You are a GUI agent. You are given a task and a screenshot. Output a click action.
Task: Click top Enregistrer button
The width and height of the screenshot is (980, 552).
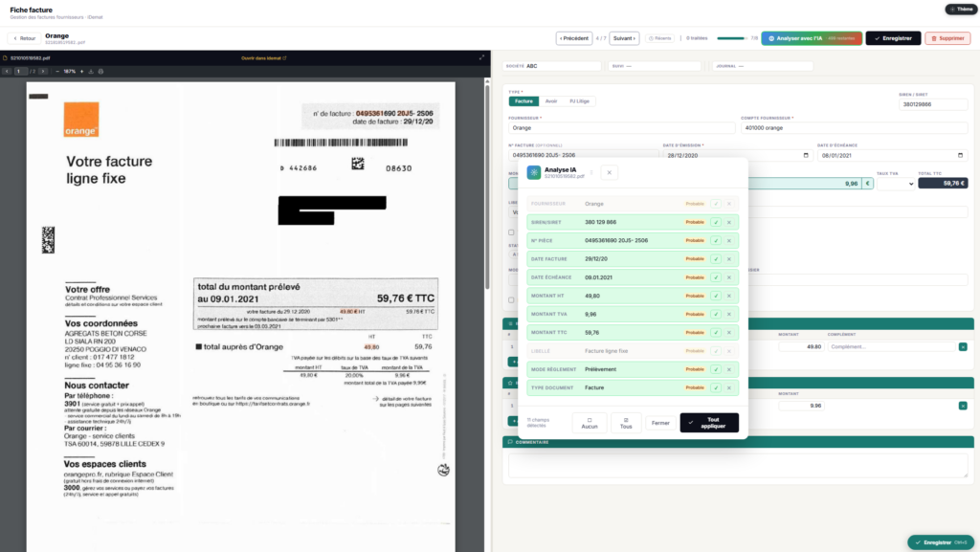(x=893, y=38)
